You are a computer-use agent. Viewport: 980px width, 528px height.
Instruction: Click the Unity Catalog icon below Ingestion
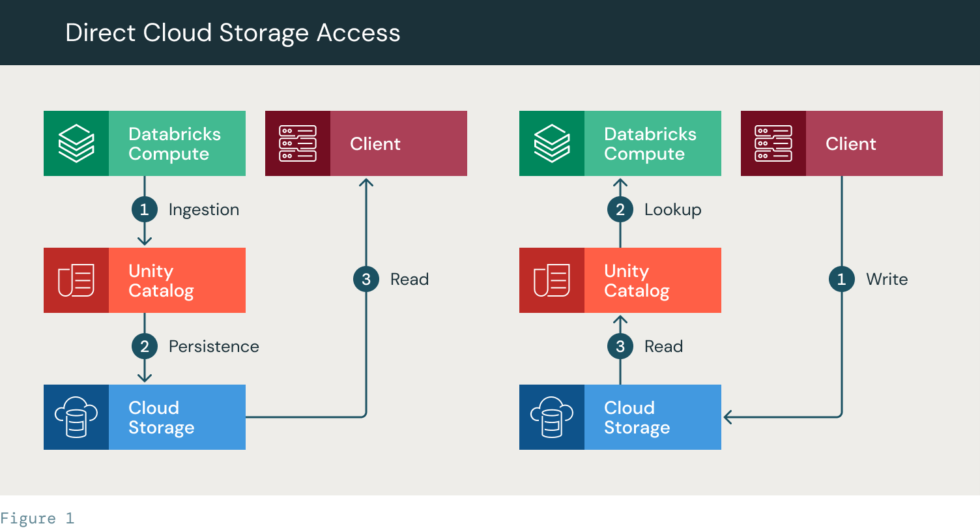(x=76, y=280)
